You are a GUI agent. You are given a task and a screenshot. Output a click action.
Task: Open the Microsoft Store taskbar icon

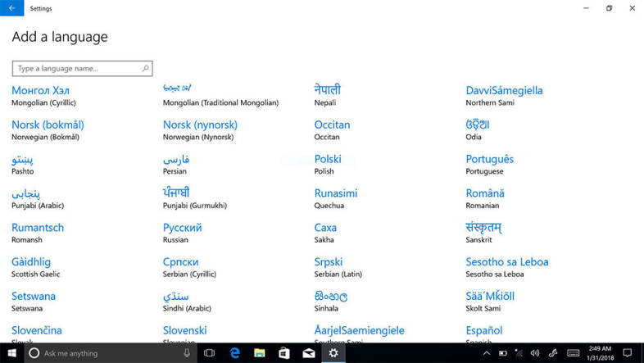[283, 353]
